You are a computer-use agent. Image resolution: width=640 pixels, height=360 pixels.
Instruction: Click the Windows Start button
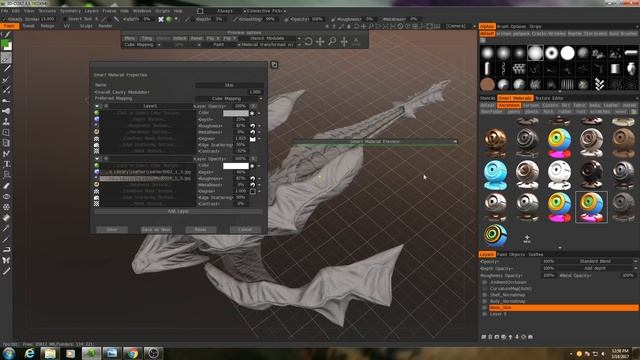pos(9,353)
